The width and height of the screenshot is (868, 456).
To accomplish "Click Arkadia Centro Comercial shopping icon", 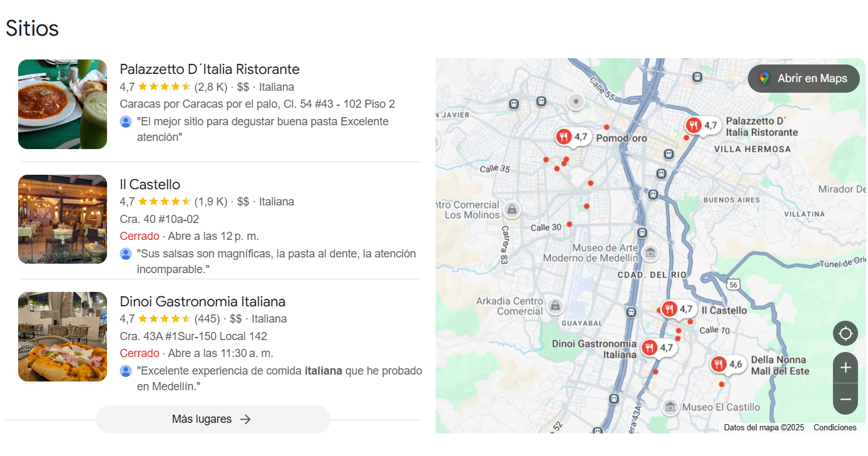I will (x=554, y=306).
